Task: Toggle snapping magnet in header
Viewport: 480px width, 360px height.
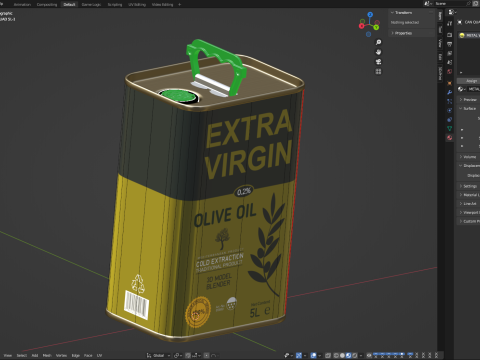Action: [188, 355]
